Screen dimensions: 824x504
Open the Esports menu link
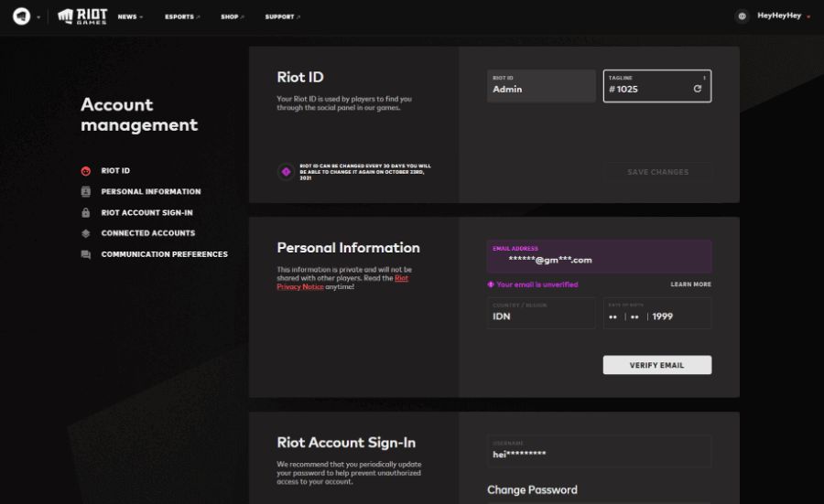(x=181, y=16)
